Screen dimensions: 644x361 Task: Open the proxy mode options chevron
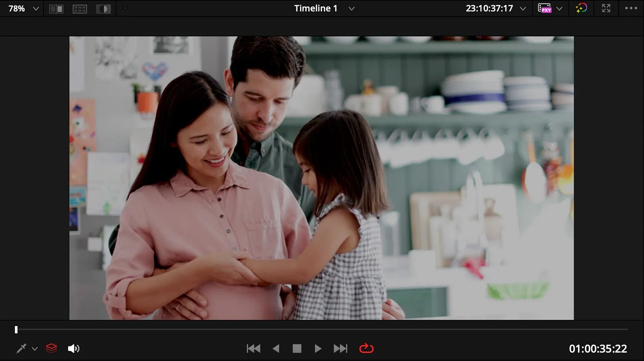click(559, 9)
